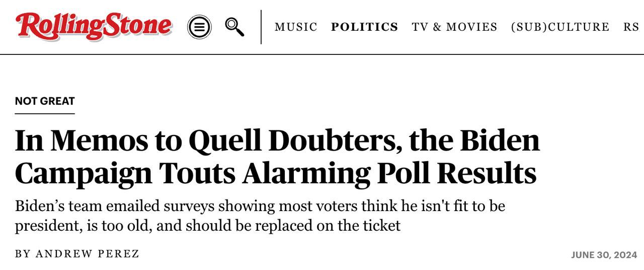Open the Music section
644x270 pixels.
click(296, 27)
